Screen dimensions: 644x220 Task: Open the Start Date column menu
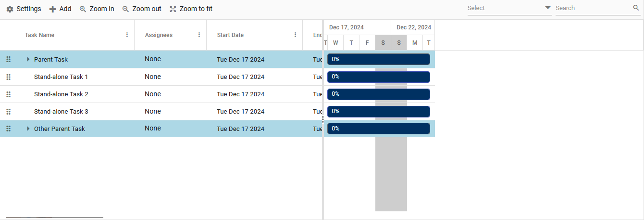(295, 35)
